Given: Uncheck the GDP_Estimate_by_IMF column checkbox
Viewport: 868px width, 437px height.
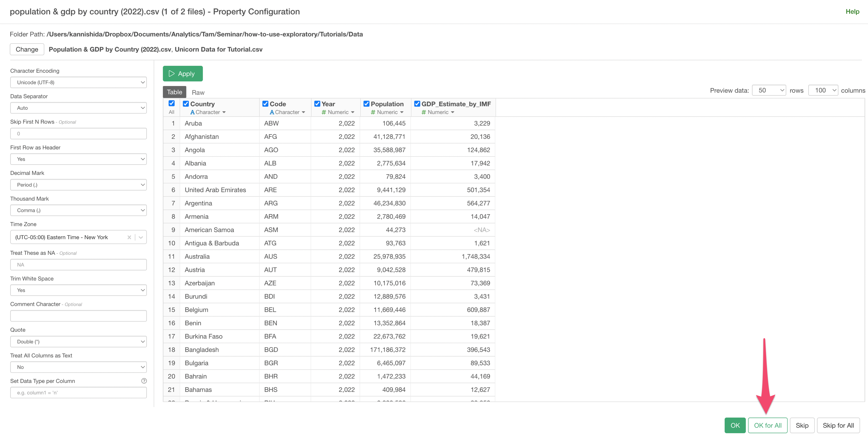Looking at the screenshot, I should (417, 104).
